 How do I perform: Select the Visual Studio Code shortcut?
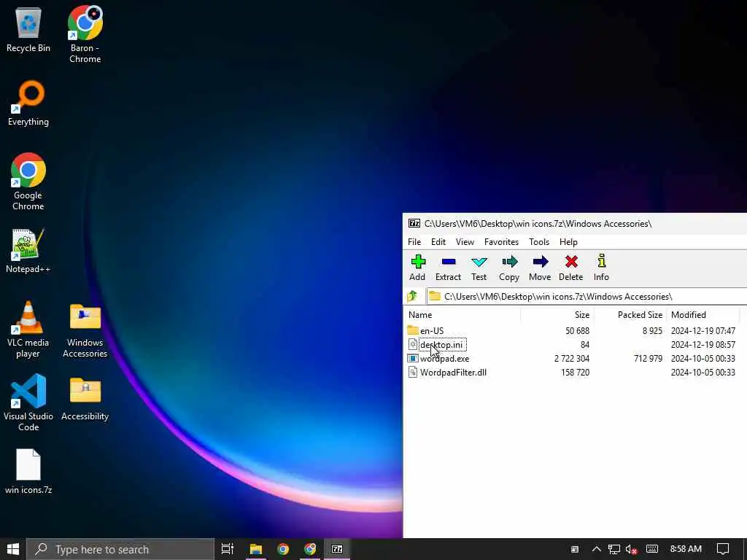tap(28, 402)
